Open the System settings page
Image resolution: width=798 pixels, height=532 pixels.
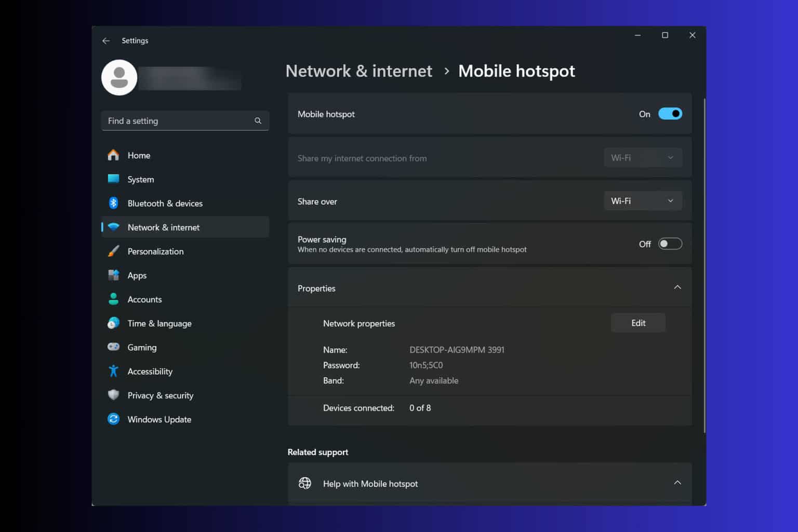(x=185, y=179)
